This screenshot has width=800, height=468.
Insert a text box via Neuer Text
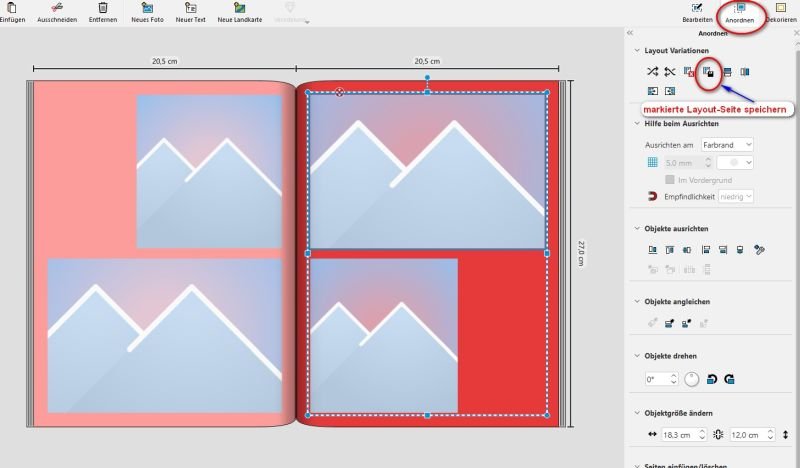point(190,12)
